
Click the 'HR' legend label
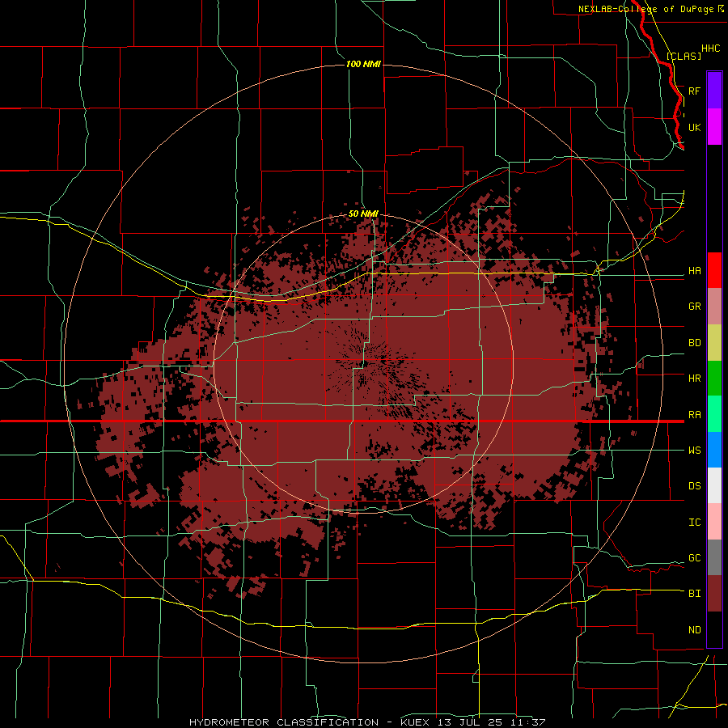click(694, 379)
